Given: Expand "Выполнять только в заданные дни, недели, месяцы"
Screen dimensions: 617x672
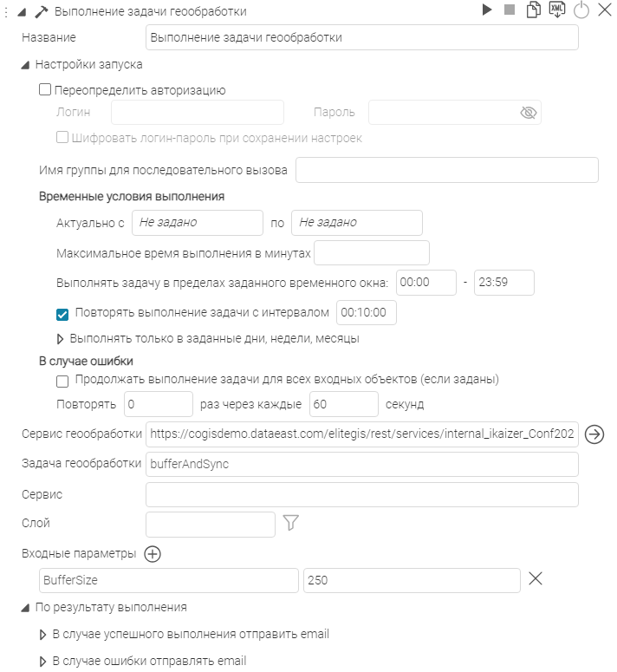Looking at the screenshot, I should coord(60,338).
